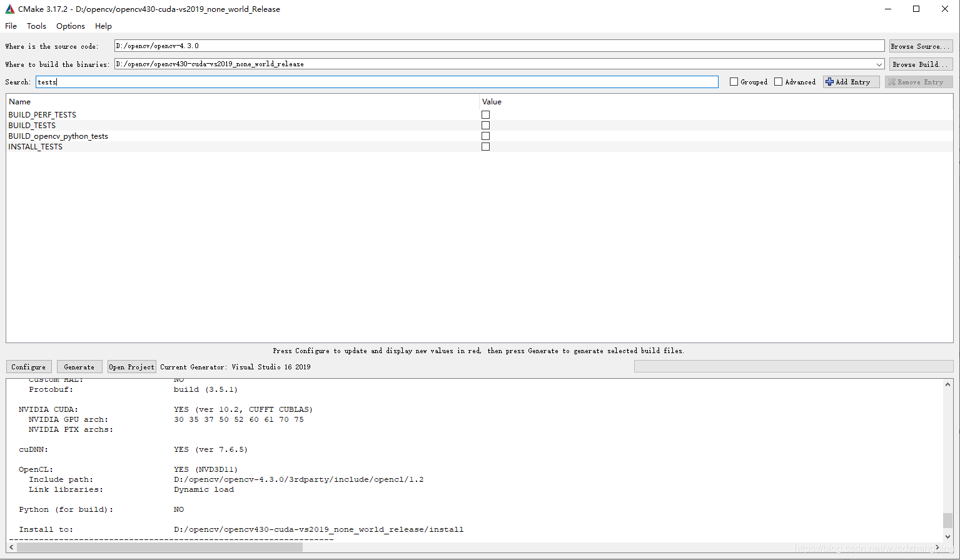Open the Help menu
The width and height of the screenshot is (960, 560).
tap(103, 26)
